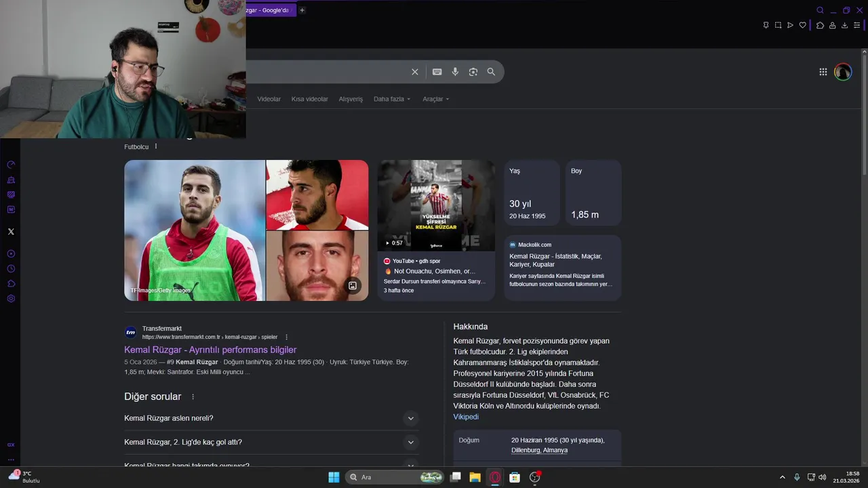
Task: Open Opera player arrow icon
Action: [790, 25]
